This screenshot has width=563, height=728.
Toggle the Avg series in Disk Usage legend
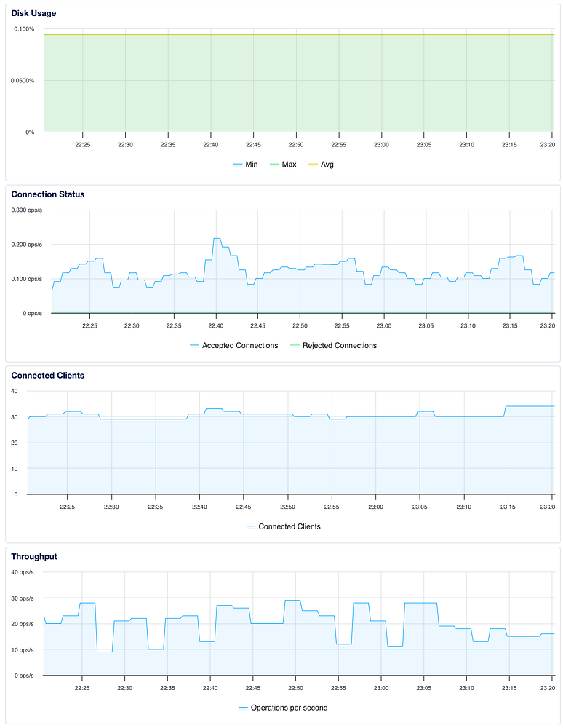[x=321, y=165]
